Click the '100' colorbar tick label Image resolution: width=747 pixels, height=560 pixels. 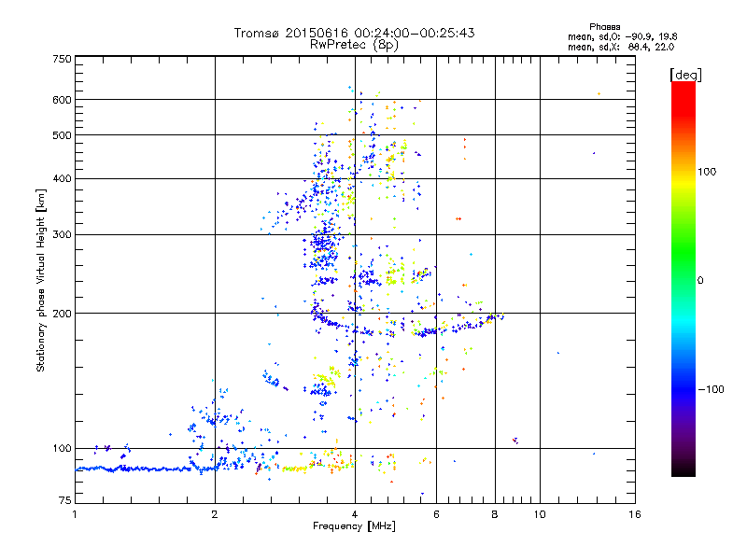pos(707,172)
